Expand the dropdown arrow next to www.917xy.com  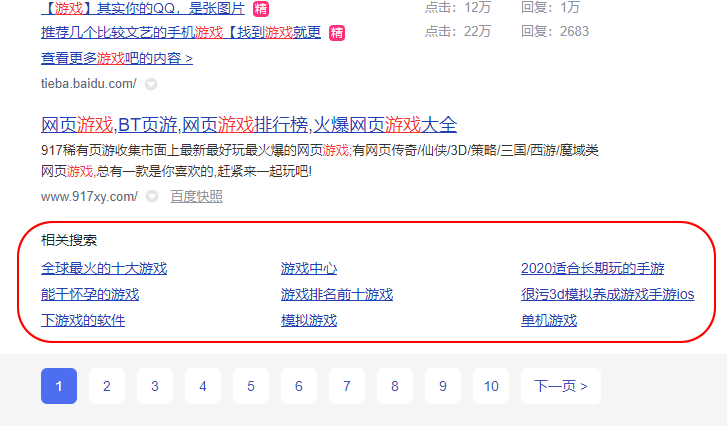tap(152, 197)
